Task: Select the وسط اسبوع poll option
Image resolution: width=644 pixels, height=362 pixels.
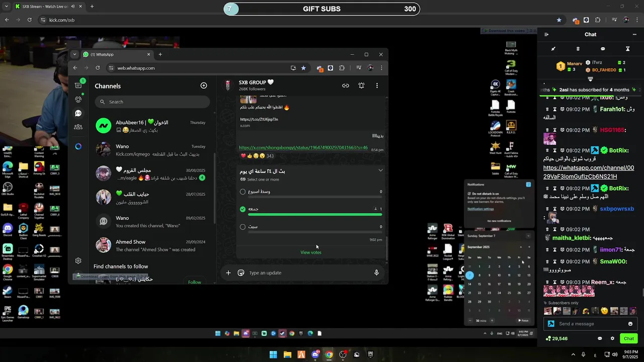Action: pyautogui.click(x=243, y=192)
